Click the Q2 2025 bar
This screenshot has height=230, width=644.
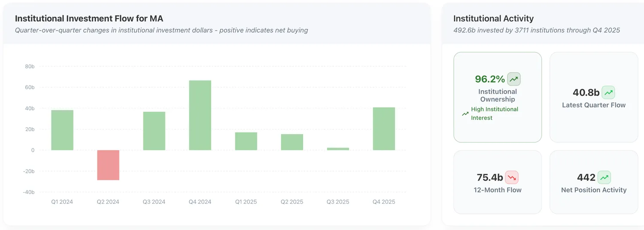pyautogui.click(x=292, y=142)
